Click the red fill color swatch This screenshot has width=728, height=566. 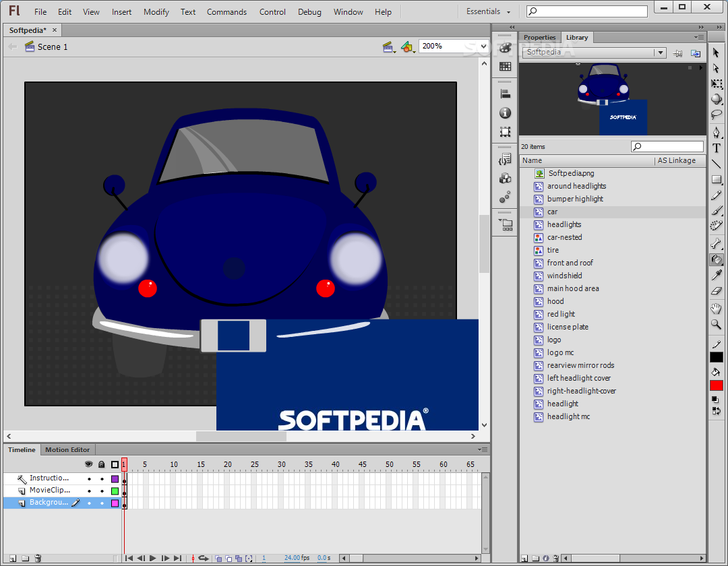pyautogui.click(x=717, y=385)
